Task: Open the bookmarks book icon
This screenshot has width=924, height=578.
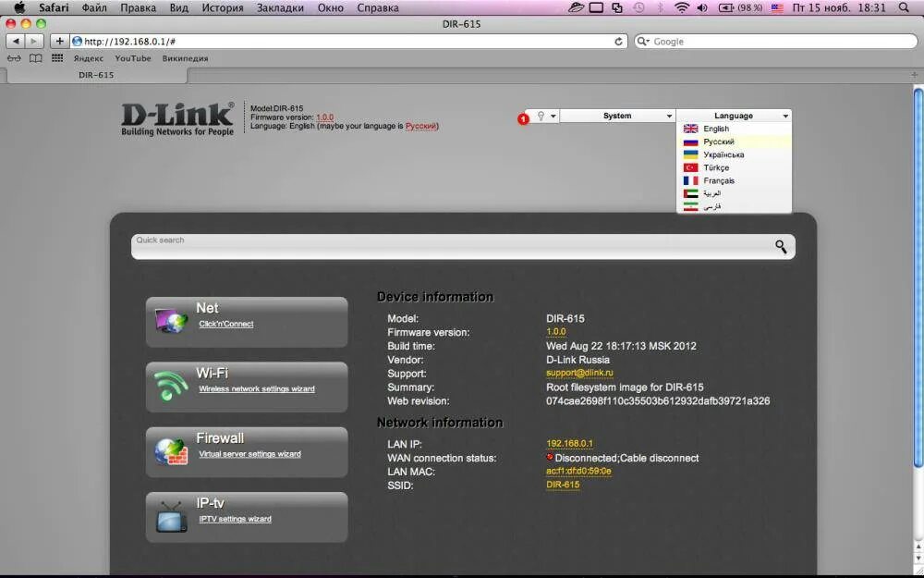Action: (36, 58)
